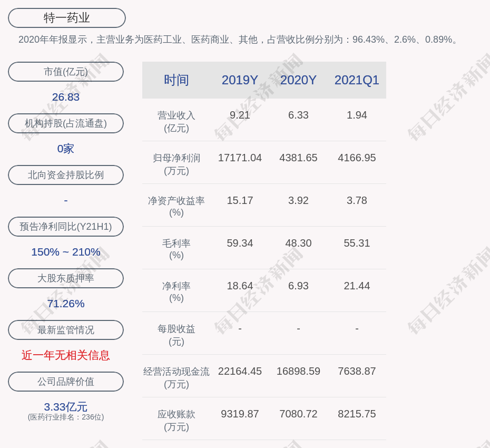Screen dimensions: 490x448
Task: Click the 毛利率 (%) row label
Action: (177, 249)
